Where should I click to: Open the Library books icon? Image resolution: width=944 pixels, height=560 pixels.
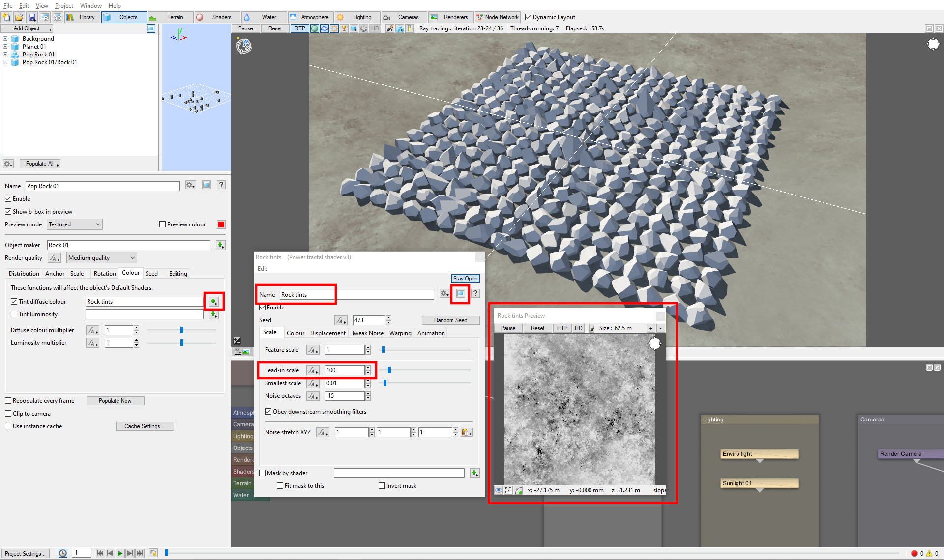click(x=70, y=17)
